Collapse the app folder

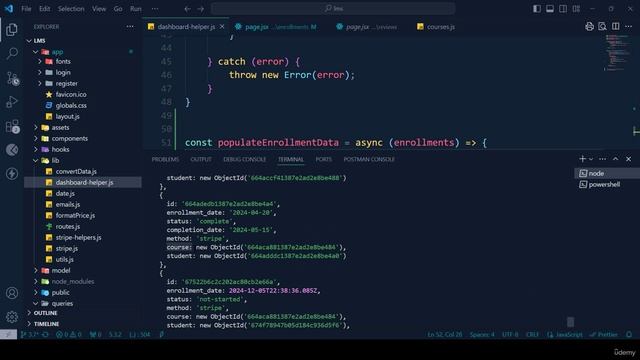click(36, 52)
